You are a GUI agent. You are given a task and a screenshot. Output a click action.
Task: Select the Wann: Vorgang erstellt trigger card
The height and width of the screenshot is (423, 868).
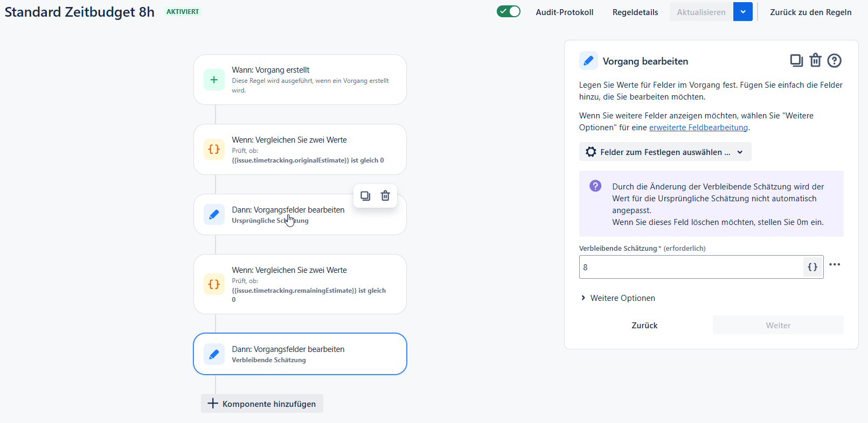[x=300, y=80]
